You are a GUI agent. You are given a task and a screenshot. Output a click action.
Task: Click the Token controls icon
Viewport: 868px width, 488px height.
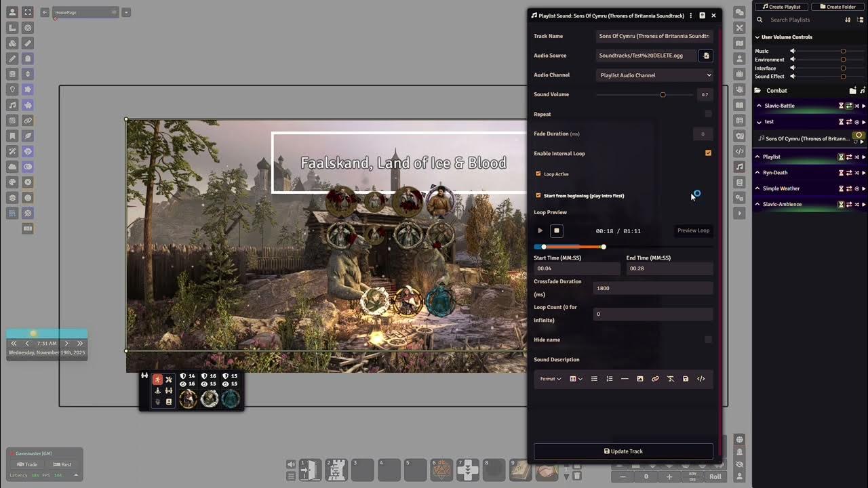[12, 12]
